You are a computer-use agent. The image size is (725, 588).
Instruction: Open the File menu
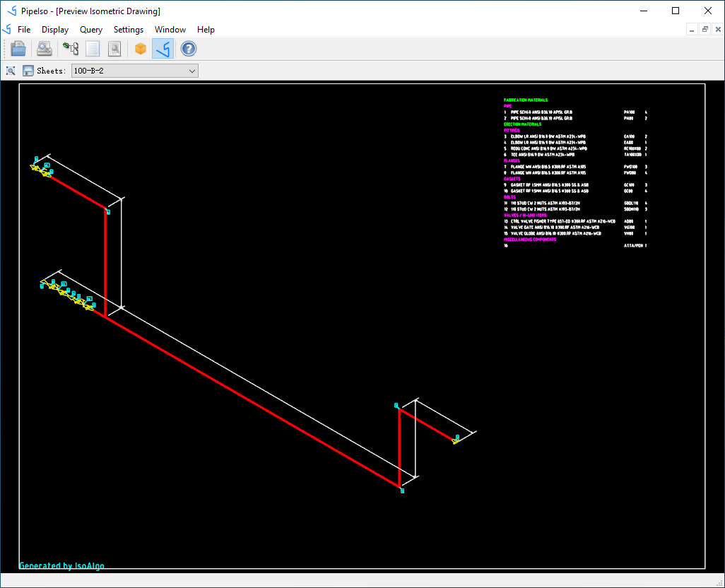pos(24,30)
